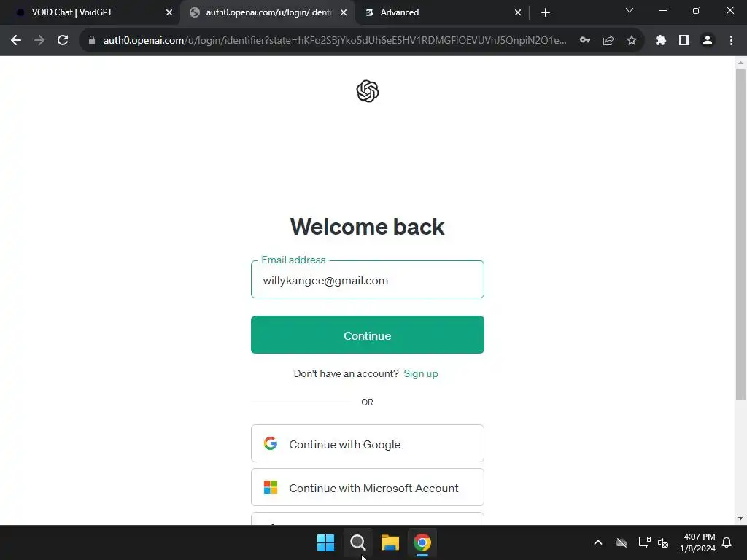Open the saved passwords key icon
747x560 pixels.
[585, 41]
